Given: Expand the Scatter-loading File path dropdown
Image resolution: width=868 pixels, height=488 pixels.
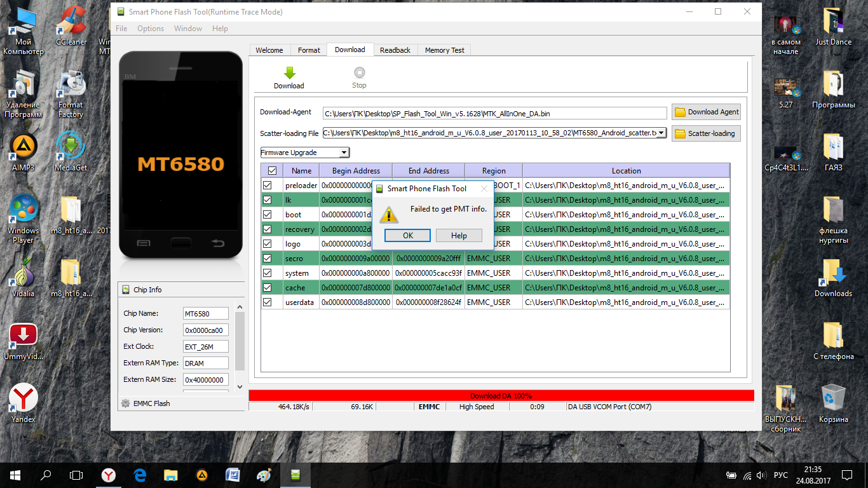Looking at the screenshot, I should [661, 133].
